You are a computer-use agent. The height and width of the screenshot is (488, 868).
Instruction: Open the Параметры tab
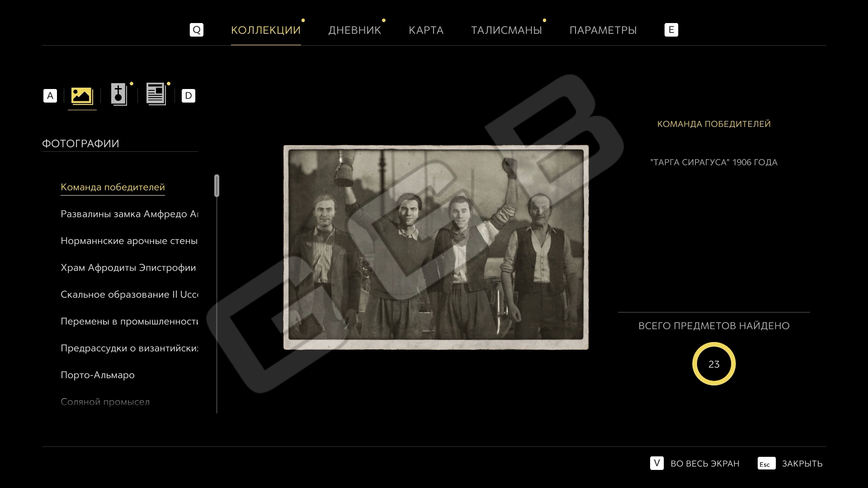point(603,30)
